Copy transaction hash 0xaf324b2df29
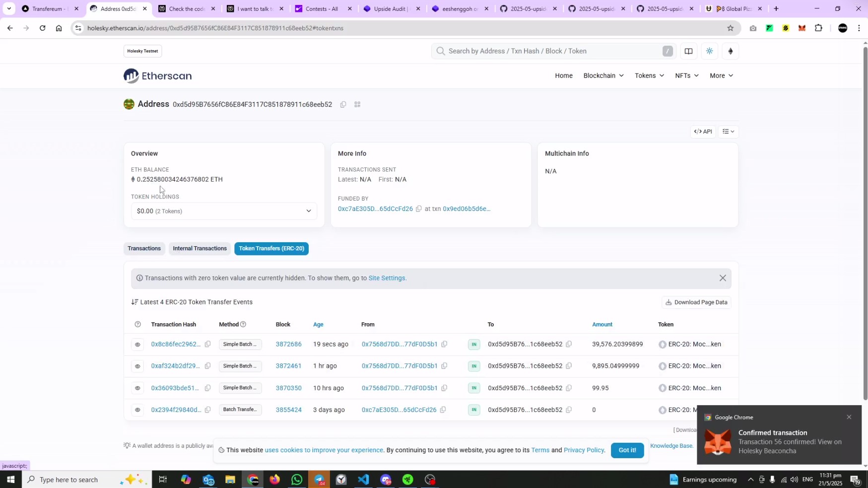This screenshot has height=488, width=868. (x=208, y=366)
